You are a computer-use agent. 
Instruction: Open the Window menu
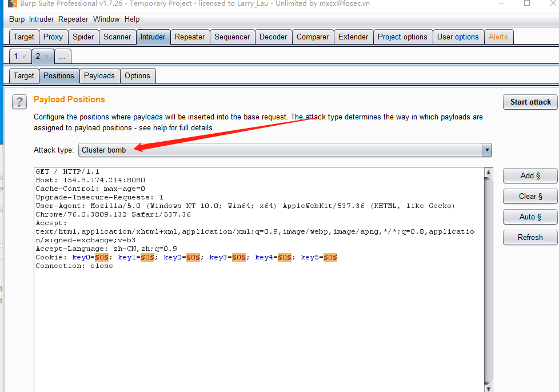click(106, 19)
